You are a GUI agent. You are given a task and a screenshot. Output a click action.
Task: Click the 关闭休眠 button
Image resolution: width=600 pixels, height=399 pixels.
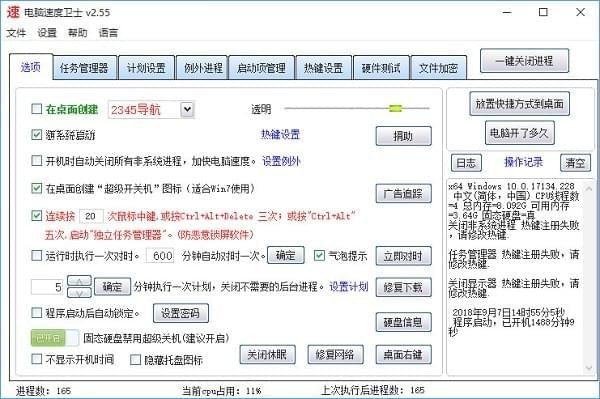(268, 355)
